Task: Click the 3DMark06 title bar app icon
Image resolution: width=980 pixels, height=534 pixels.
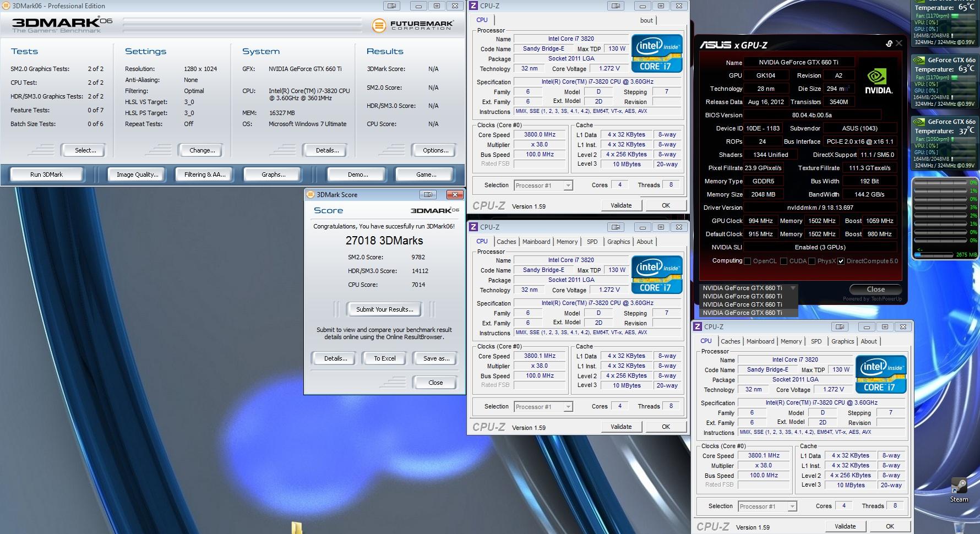Action: (x=6, y=6)
